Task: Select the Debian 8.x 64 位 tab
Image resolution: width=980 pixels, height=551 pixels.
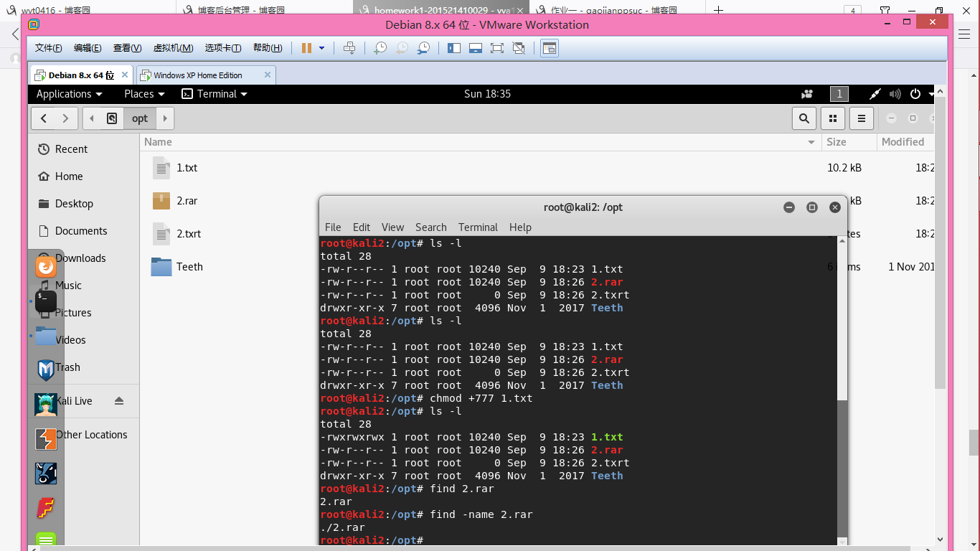Action: tap(81, 75)
